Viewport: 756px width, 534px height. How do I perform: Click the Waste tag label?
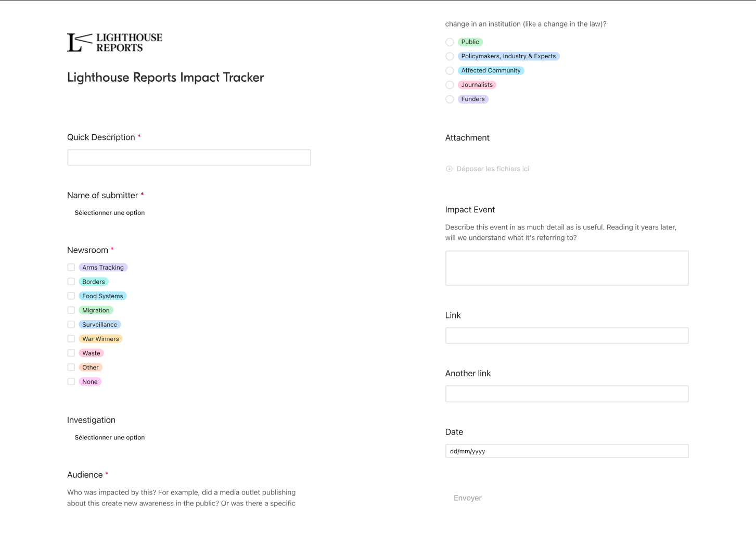tap(91, 353)
